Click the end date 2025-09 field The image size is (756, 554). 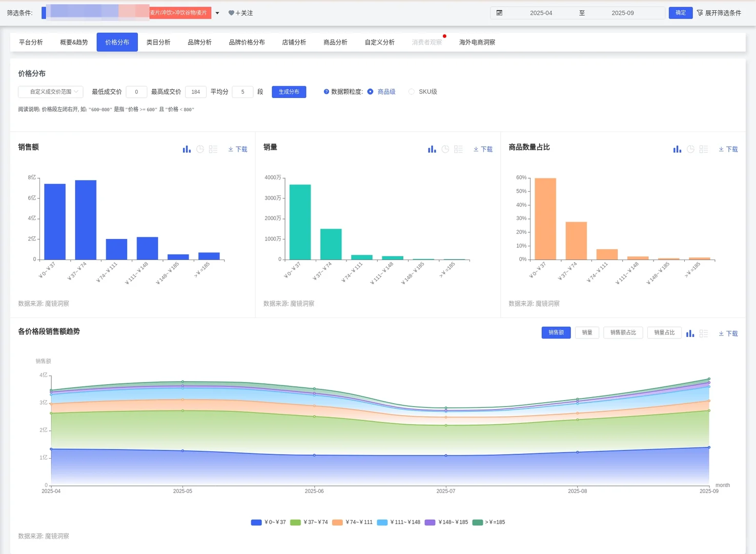point(623,13)
